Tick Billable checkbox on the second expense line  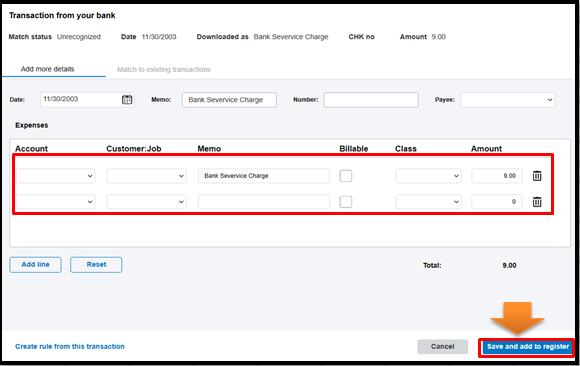coord(345,202)
